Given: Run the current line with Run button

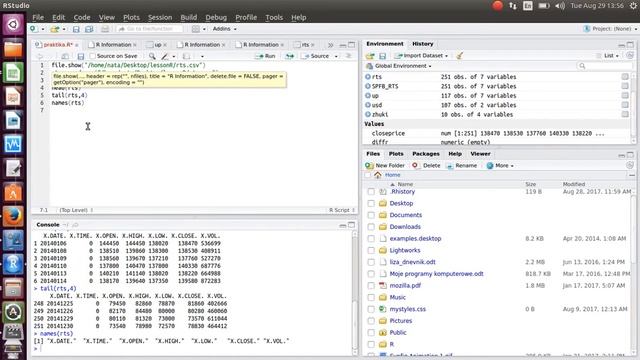Looking at the screenshot, I should [265, 56].
